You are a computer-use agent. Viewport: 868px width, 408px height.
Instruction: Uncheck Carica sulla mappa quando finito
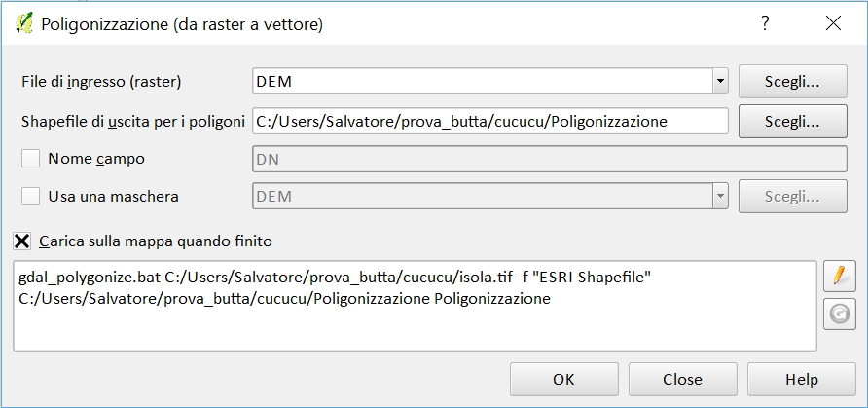22,240
